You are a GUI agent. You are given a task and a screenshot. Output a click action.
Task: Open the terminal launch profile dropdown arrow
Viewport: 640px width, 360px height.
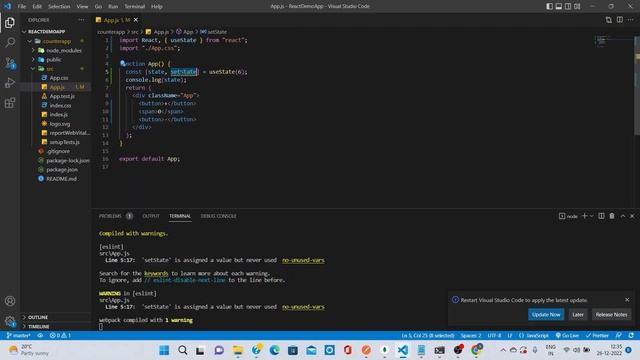point(591,216)
